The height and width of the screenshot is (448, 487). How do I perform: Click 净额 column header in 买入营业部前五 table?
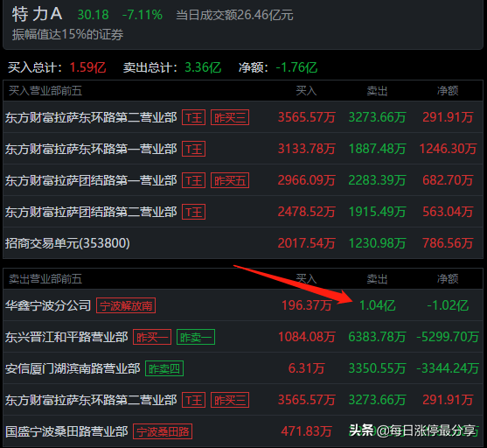pyautogui.click(x=448, y=91)
